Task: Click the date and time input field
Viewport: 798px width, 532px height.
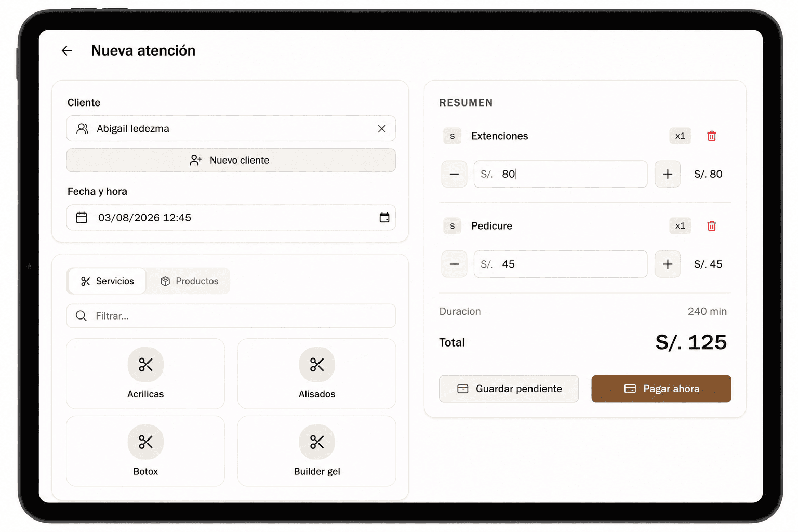Action: pyautogui.click(x=231, y=218)
